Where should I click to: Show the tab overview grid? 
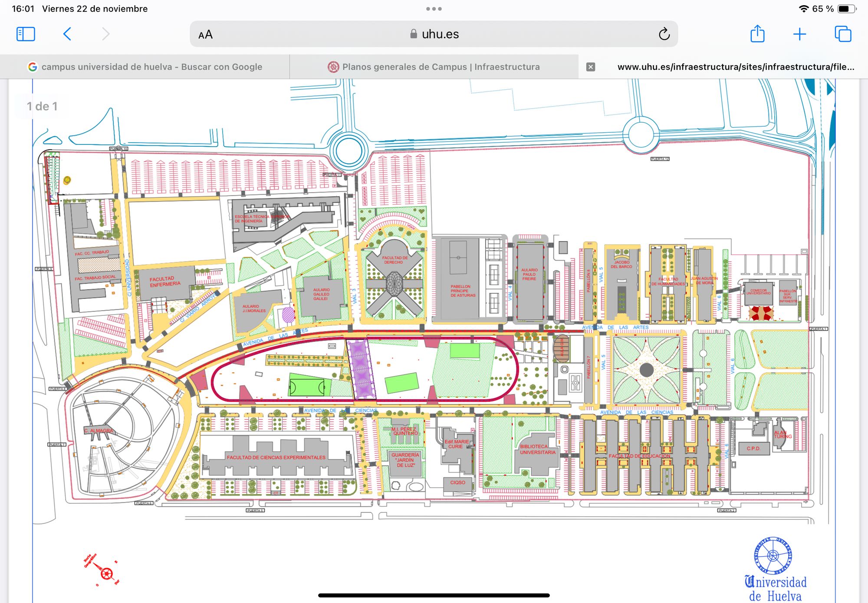click(842, 34)
